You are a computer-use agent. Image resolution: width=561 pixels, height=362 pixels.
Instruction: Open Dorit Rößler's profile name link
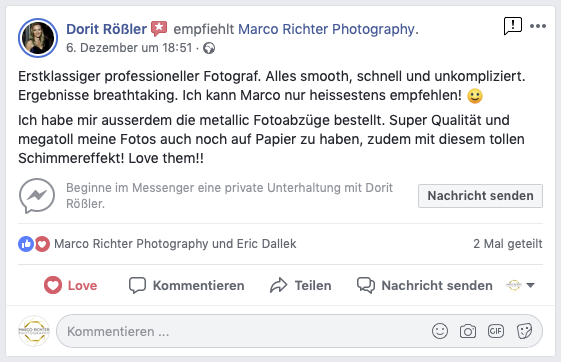point(107,29)
